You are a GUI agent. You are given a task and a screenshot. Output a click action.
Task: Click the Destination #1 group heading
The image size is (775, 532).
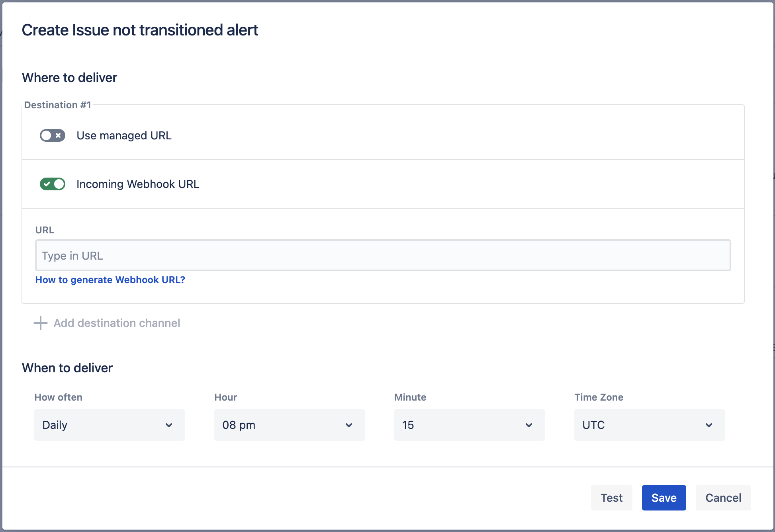(x=58, y=105)
